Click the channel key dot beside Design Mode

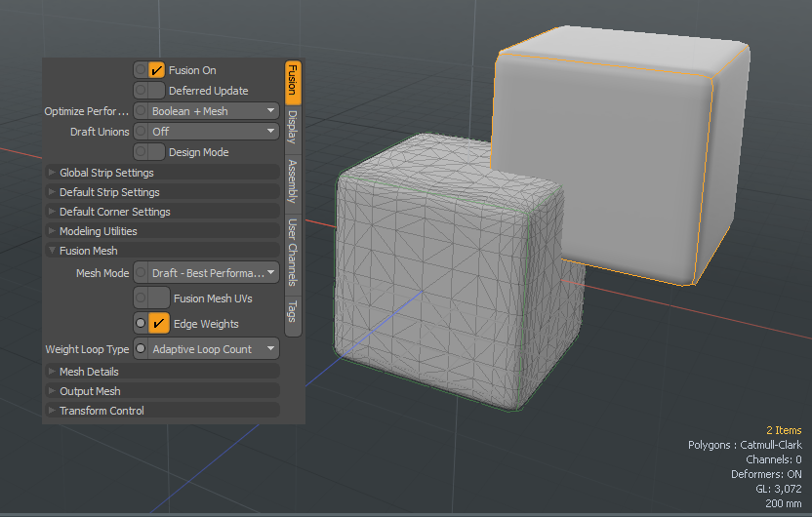point(141,152)
